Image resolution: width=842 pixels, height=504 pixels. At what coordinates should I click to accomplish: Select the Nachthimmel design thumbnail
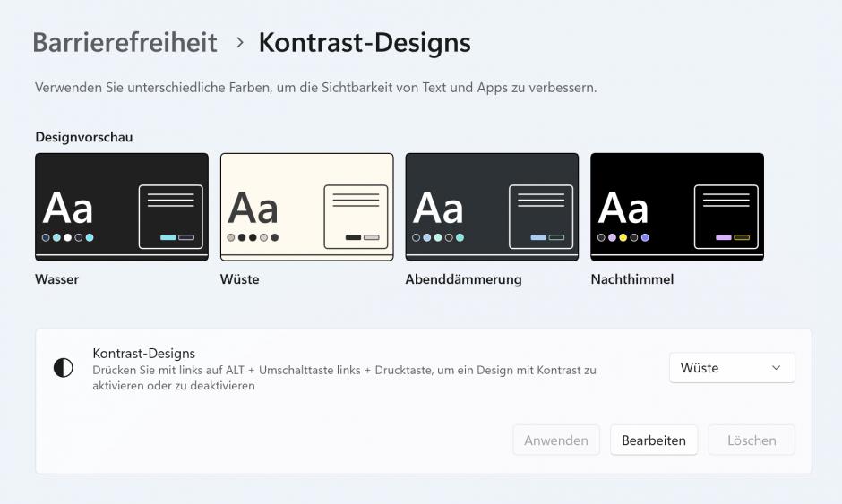677,206
